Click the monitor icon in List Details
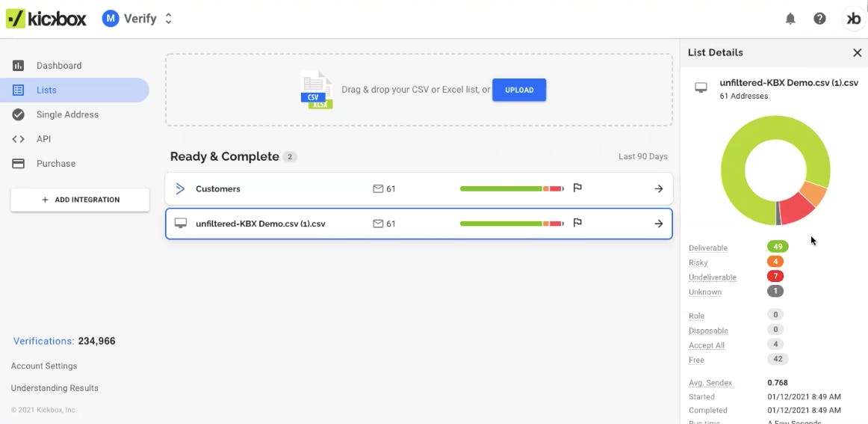Viewport: 868px width, 424px height. [701, 87]
